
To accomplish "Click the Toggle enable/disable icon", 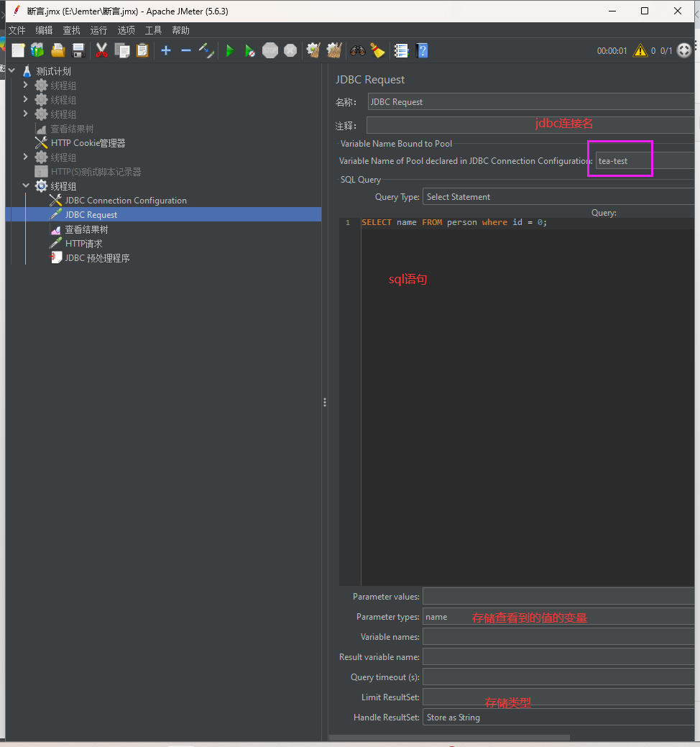I will tap(207, 50).
